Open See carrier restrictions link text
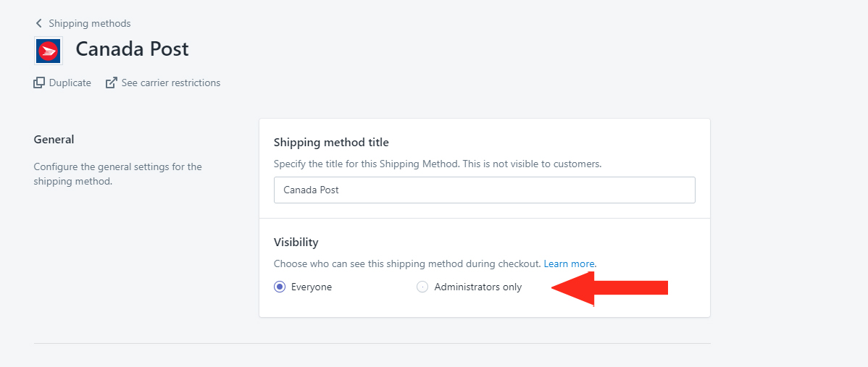This screenshot has width=868, height=367. click(171, 83)
